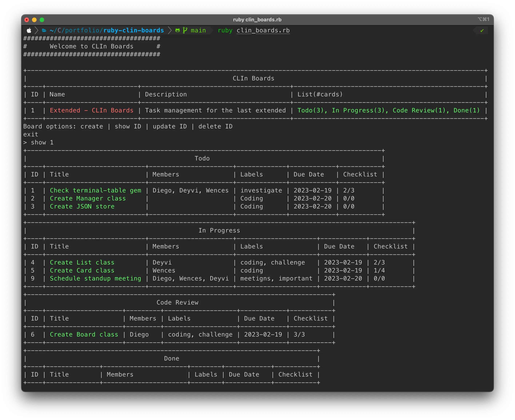Click the Apple logo in the prompt
This screenshot has height=420, width=515.
point(29,30)
